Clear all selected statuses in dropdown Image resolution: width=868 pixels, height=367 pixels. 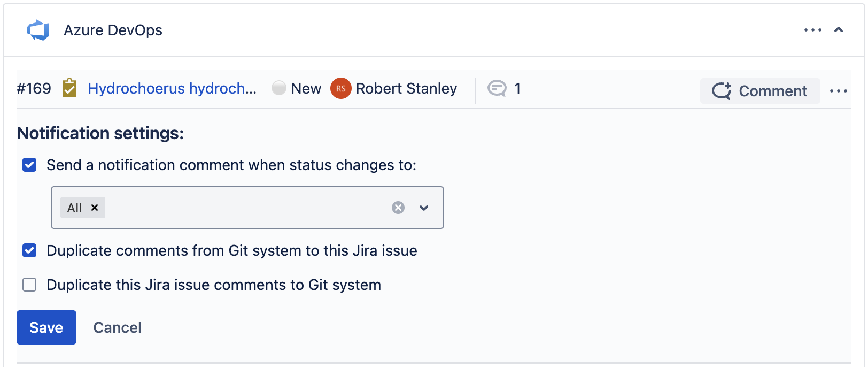(398, 208)
